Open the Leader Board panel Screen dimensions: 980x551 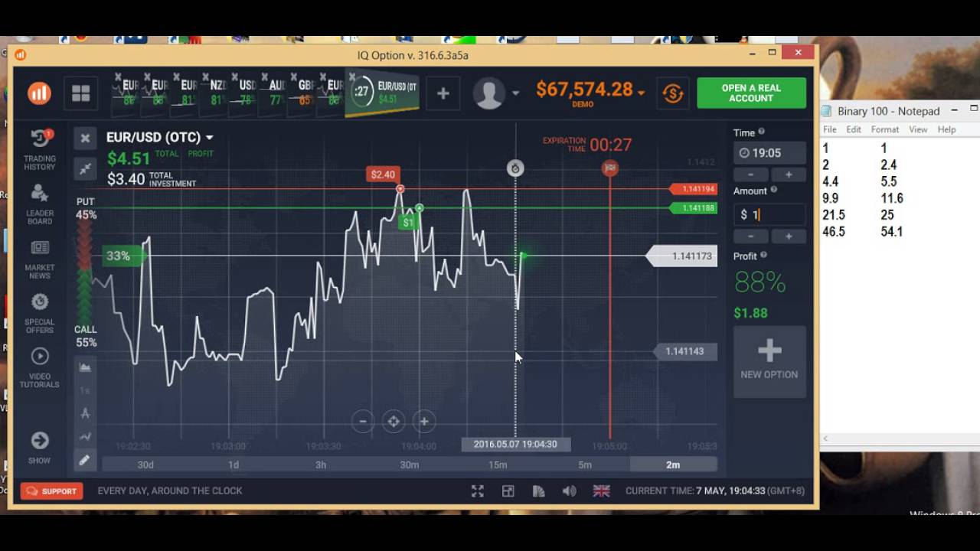pyautogui.click(x=39, y=204)
